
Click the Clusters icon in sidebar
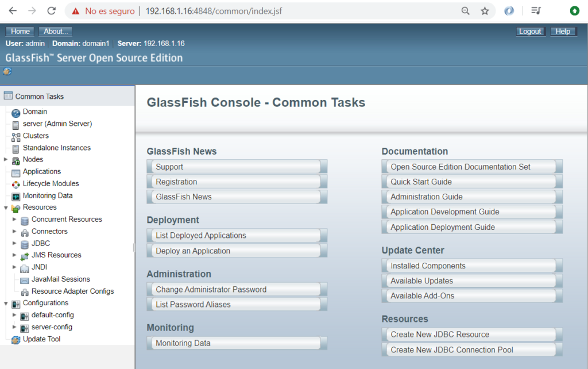click(x=16, y=137)
